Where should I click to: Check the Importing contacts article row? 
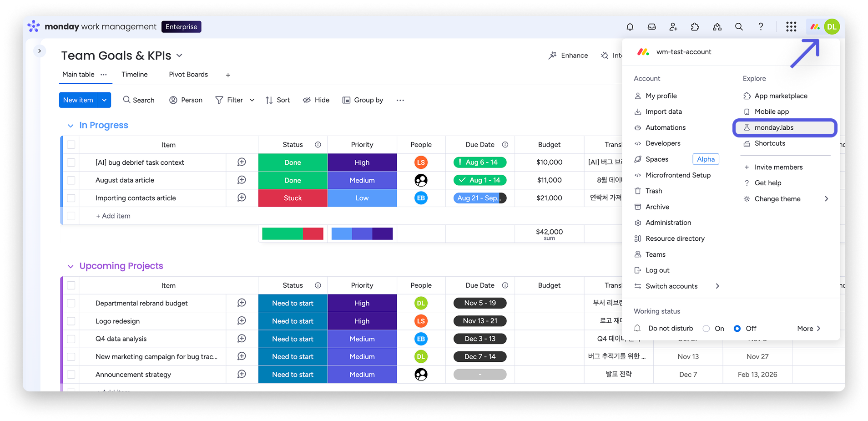pyautogui.click(x=71, y=198)
